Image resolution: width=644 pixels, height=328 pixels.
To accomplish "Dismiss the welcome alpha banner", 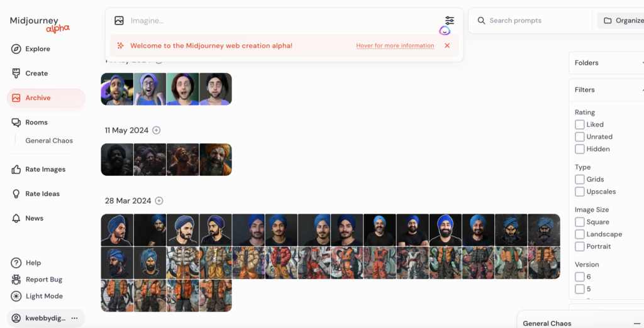I will click(447, 46).
